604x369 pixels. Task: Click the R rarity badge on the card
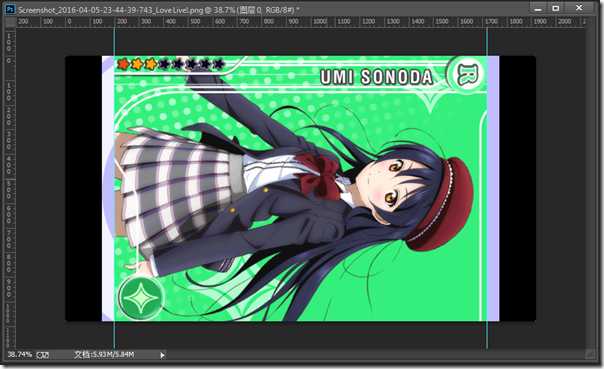pyautogui.click(x=467, y=74)
